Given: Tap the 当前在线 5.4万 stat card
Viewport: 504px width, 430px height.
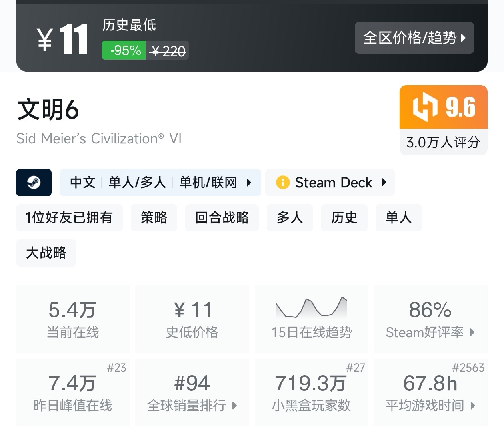Looking at the screenshot, I should [73, 319].
